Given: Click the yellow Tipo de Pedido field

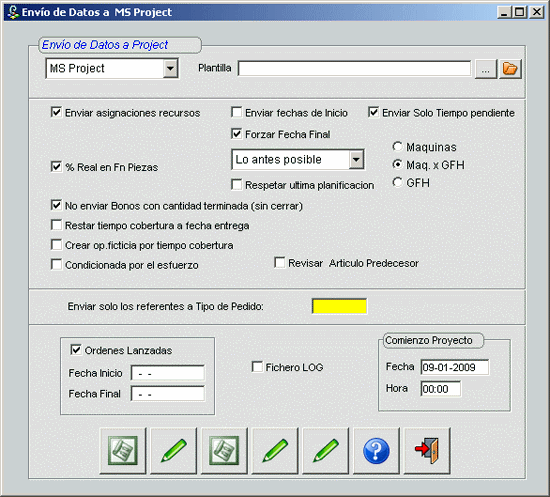Looking at the screenshot, I should coord(339,306).
